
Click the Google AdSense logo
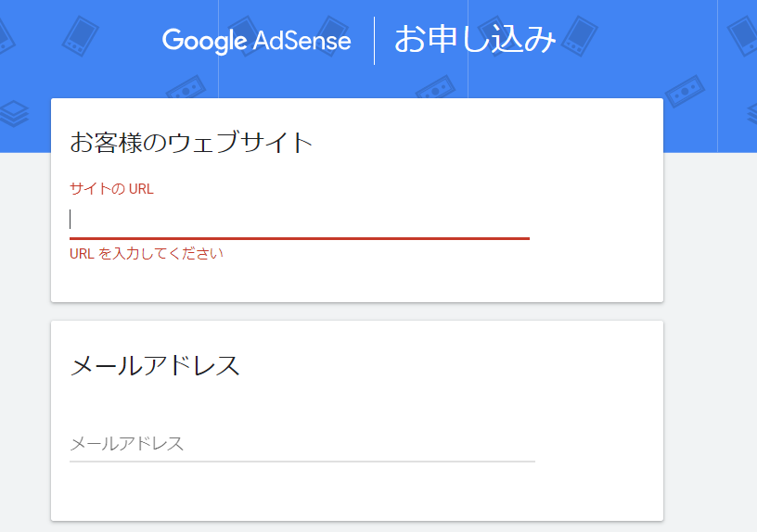(x=256, y=41)
